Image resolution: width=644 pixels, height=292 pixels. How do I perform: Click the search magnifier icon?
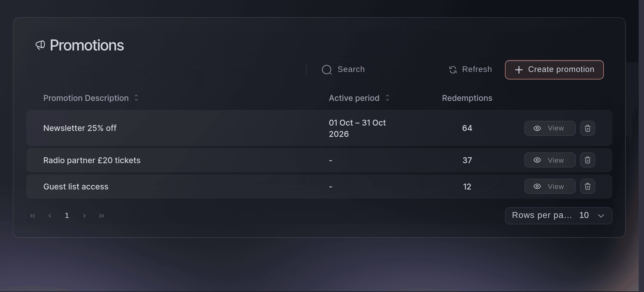click(327, 70)
